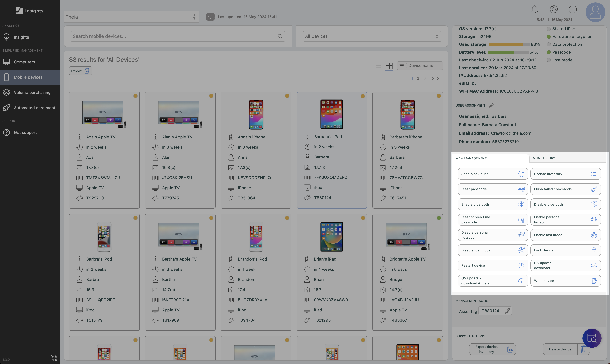Toggle Hardware encryption indicator
Viewport: 610px width, 364px height.
click(x=548, y=36)
